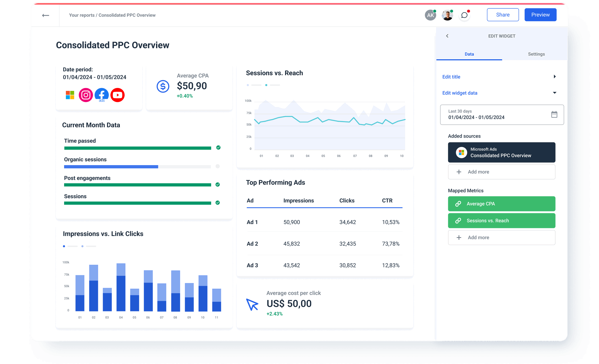Click the dollar icon on the Average CPA card
Viewport: 599px width, 364px height.
[163, 86]
